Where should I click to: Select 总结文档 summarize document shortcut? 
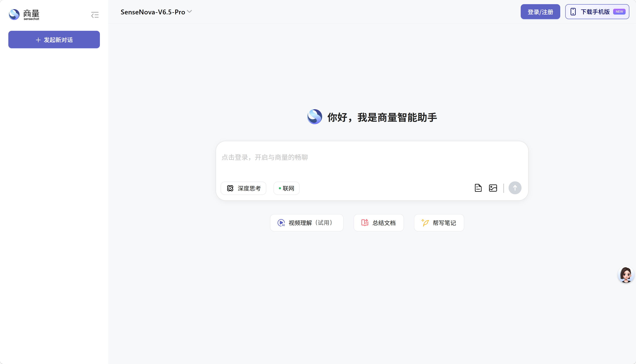coord(378,223)
